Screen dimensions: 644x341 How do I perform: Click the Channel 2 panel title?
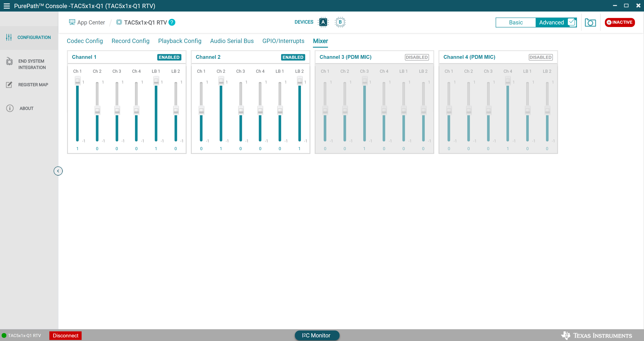(x=208, y=57)
